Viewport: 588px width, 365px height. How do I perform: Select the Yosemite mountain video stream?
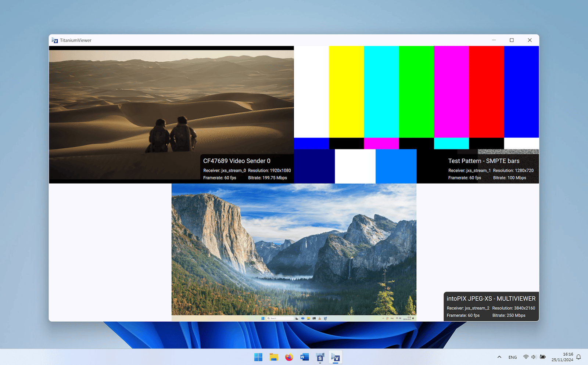[x=294, y=250]
